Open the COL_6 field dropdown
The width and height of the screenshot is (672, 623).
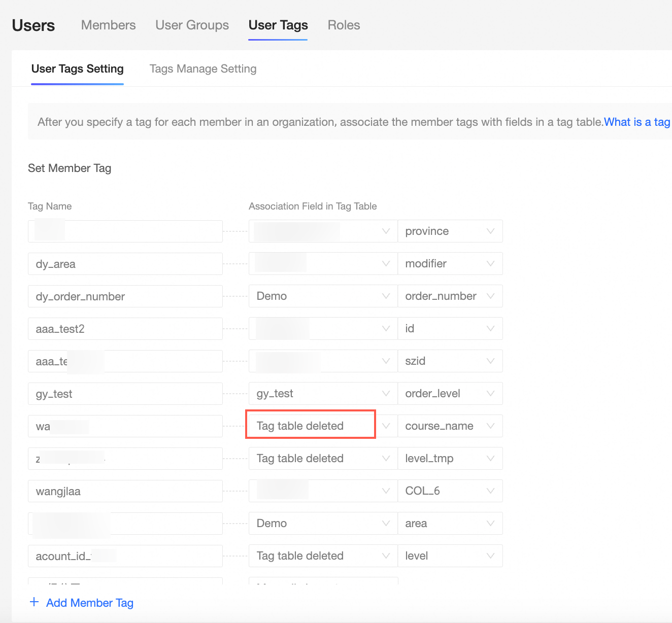coord(450,491)
